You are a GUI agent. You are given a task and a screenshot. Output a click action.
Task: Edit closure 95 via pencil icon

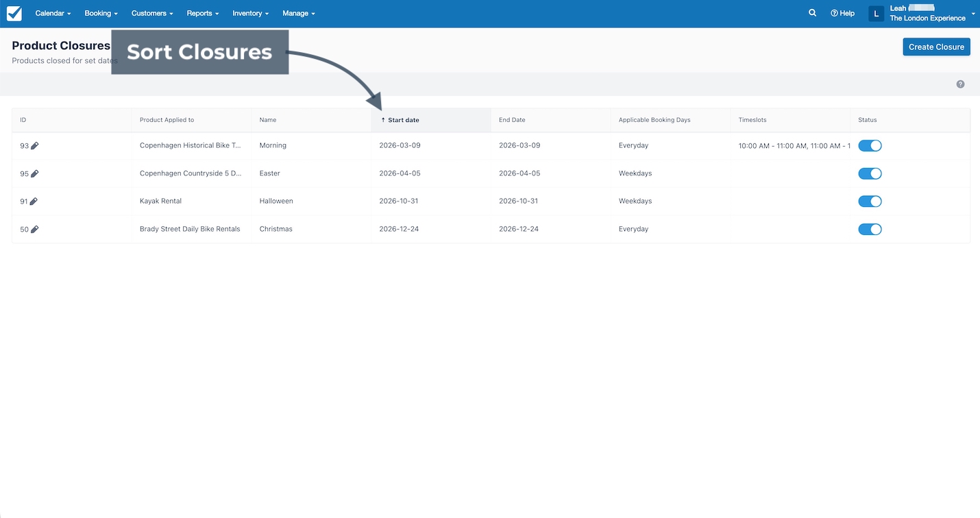coord(34,174)
